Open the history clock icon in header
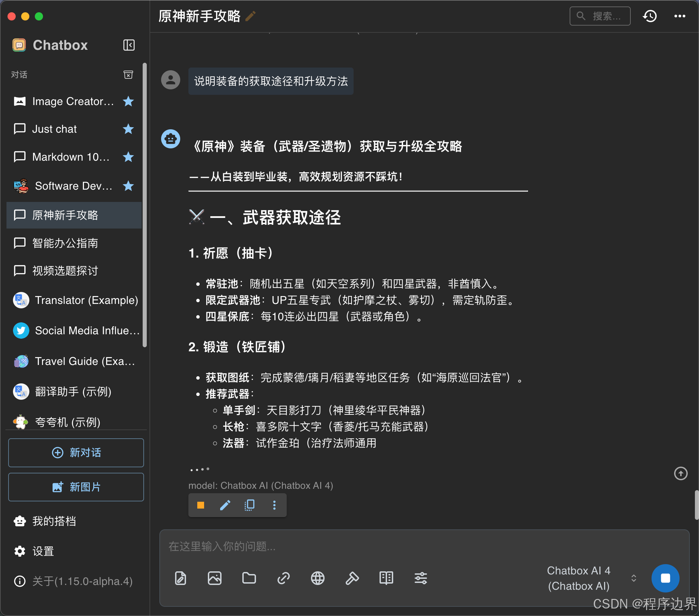699x616 pixels. point(650,16)
